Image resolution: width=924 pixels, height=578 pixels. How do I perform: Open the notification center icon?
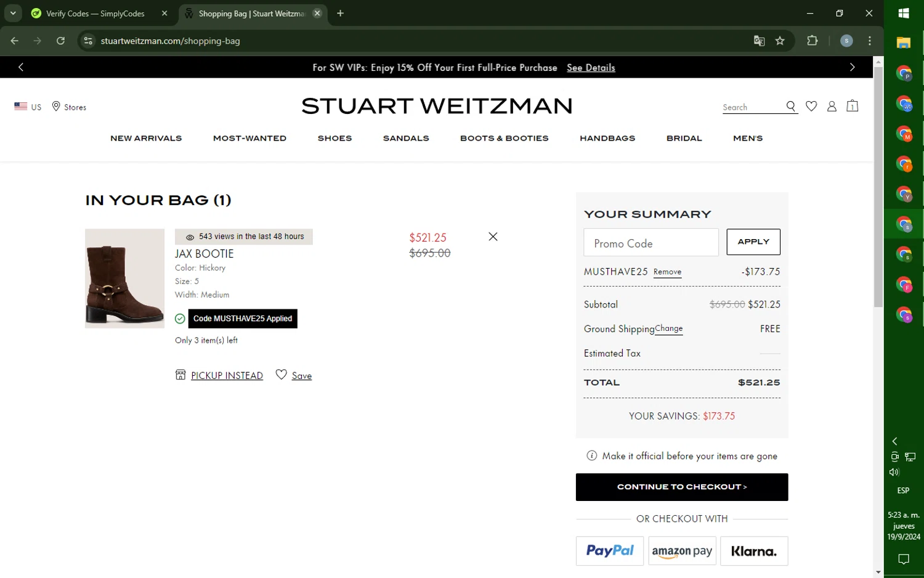[x=904, y=560]
